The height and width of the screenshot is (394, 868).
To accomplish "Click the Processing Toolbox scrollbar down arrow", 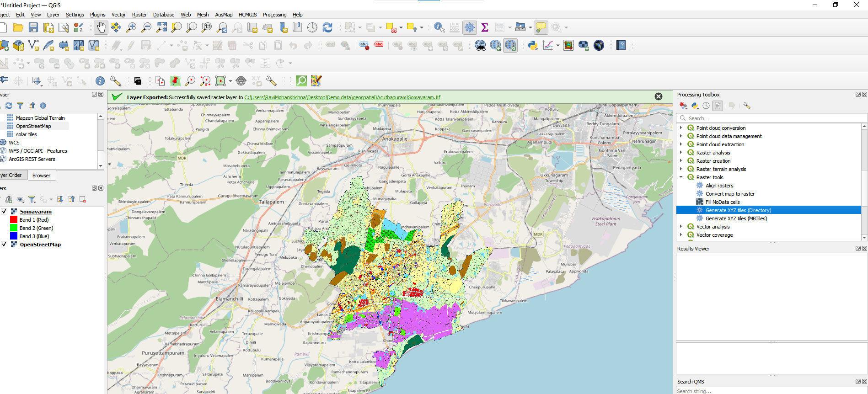I will point(864,238).
